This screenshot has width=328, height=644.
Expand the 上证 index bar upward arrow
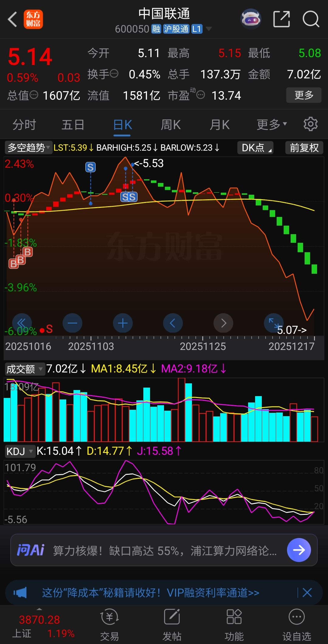[x=39, y=609]
